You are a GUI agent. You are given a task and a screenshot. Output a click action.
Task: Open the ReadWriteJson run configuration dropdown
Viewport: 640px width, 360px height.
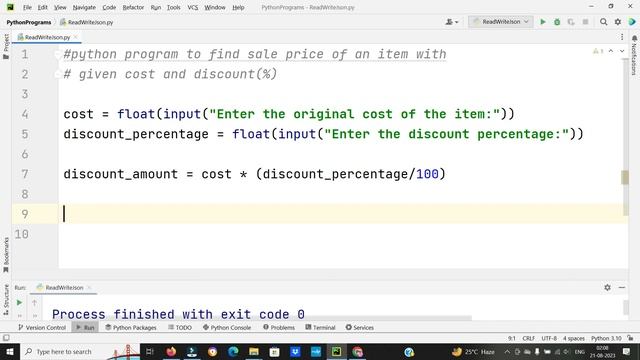click(501, 22)
